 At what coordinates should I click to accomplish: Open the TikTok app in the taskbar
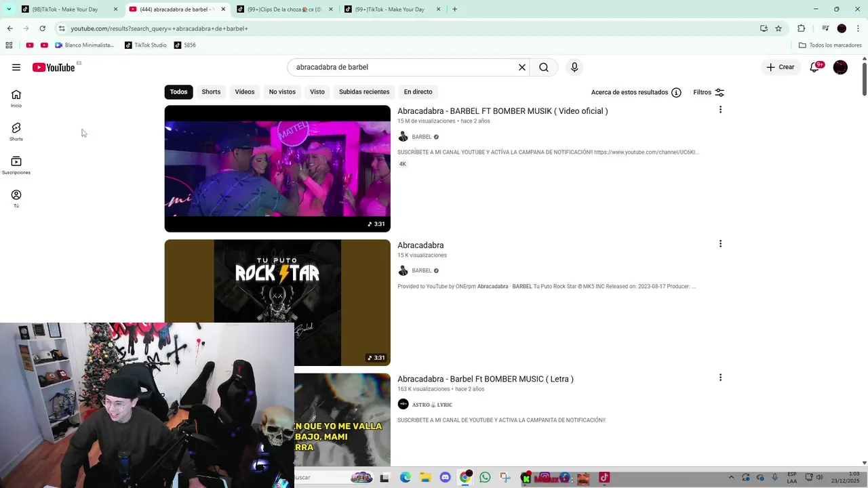coord(604,477)
